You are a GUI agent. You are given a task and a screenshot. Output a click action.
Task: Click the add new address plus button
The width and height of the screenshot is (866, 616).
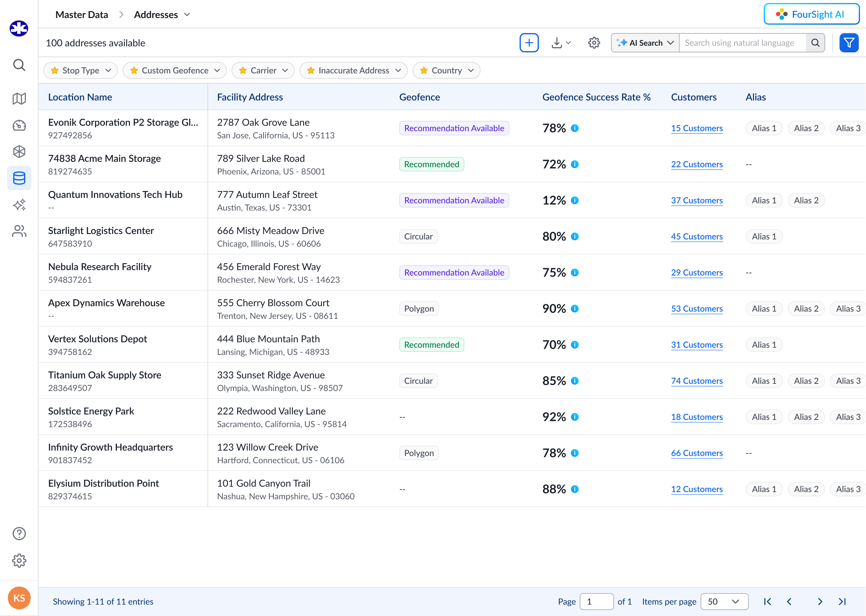pos(529,43)
